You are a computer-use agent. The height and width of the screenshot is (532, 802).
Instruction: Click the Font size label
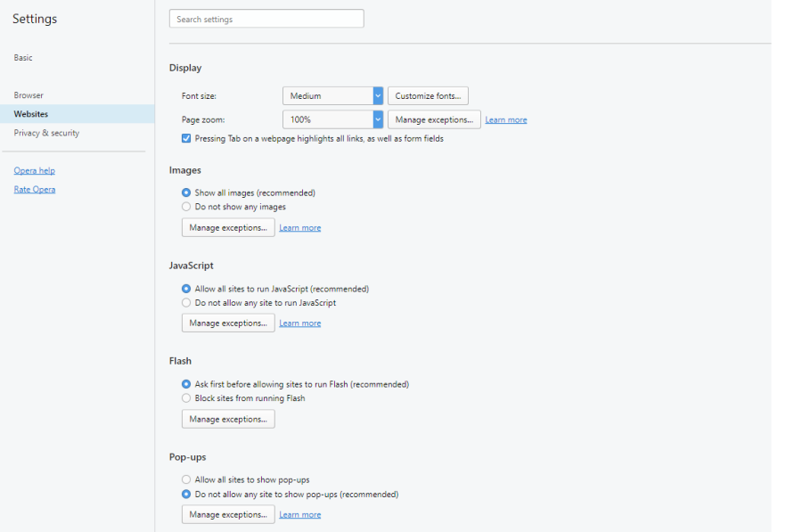[x=199, y=95]
